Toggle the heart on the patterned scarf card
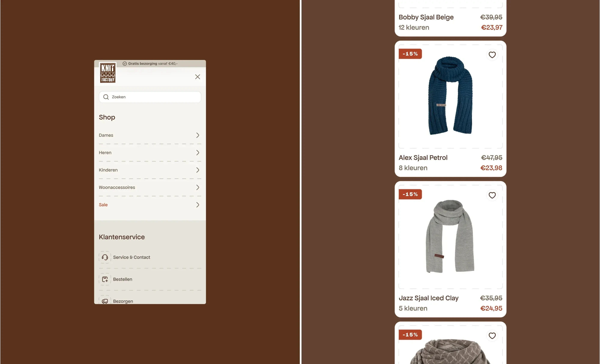 (492, 336)
